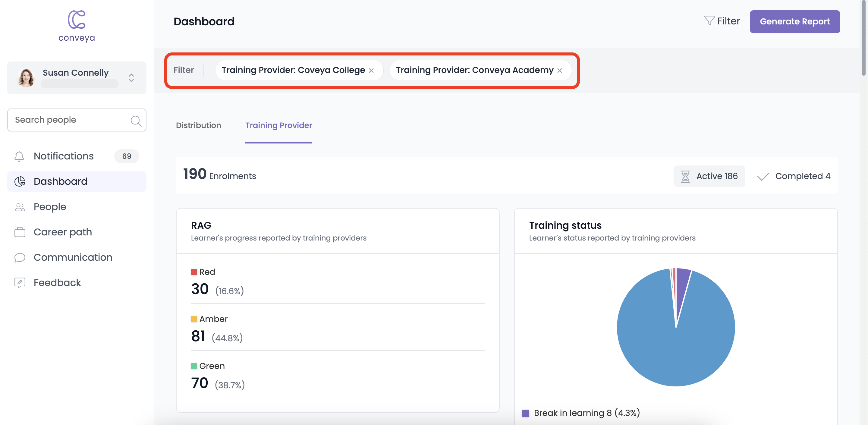Click the Green value 70
This screenshot has height=425, width=868.
[200, 383]
